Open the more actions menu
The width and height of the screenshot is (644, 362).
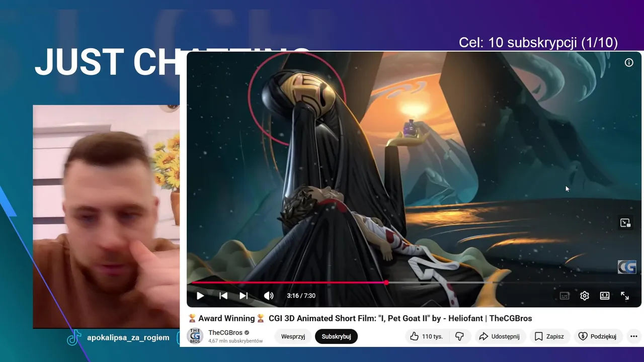tap(634, 336)
